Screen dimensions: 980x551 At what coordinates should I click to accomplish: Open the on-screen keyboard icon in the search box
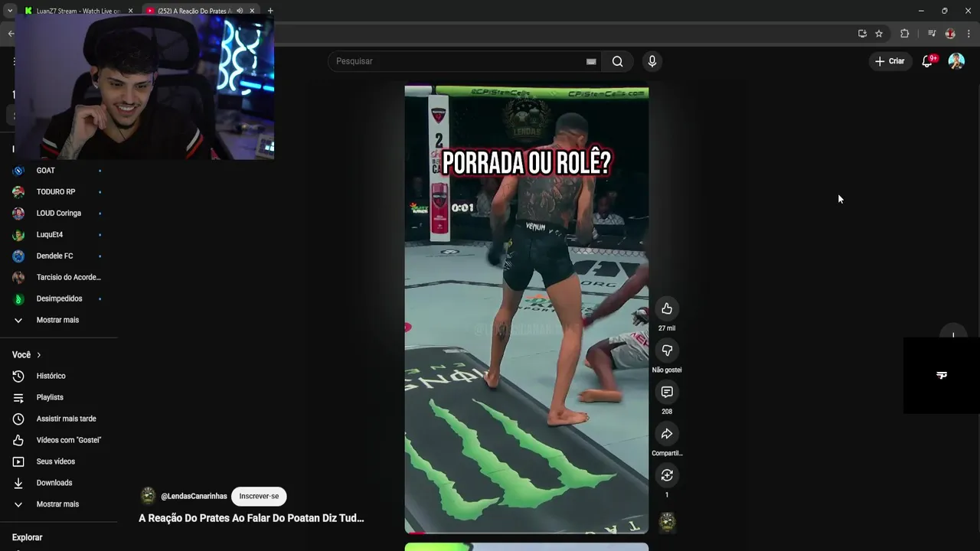[591, 61]
